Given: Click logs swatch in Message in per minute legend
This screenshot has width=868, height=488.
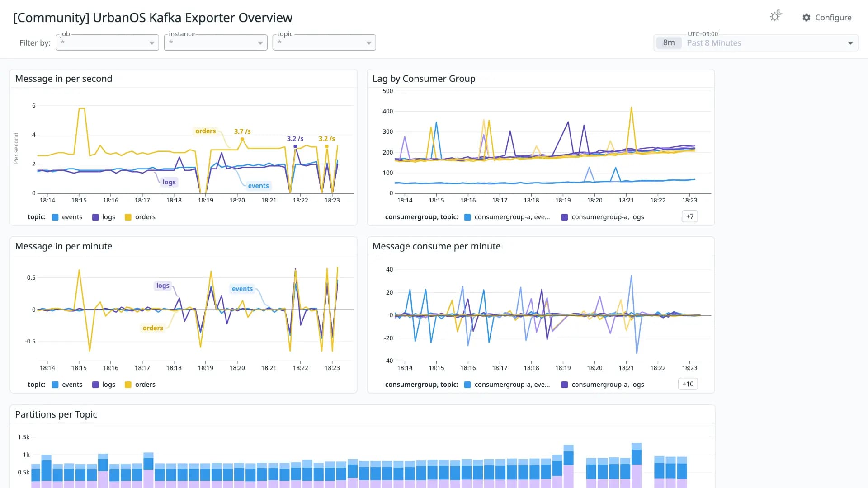Looking at the screenshot, I should (95, 385).
